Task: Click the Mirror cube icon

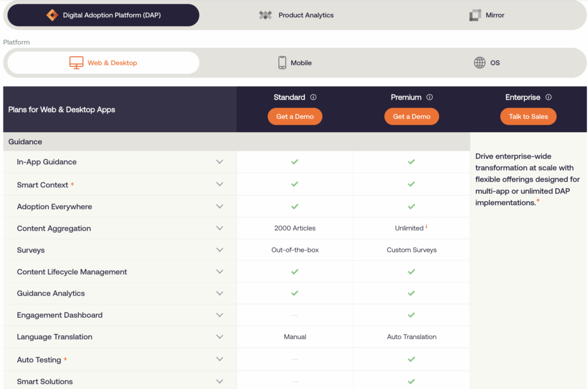Action: 474,15
